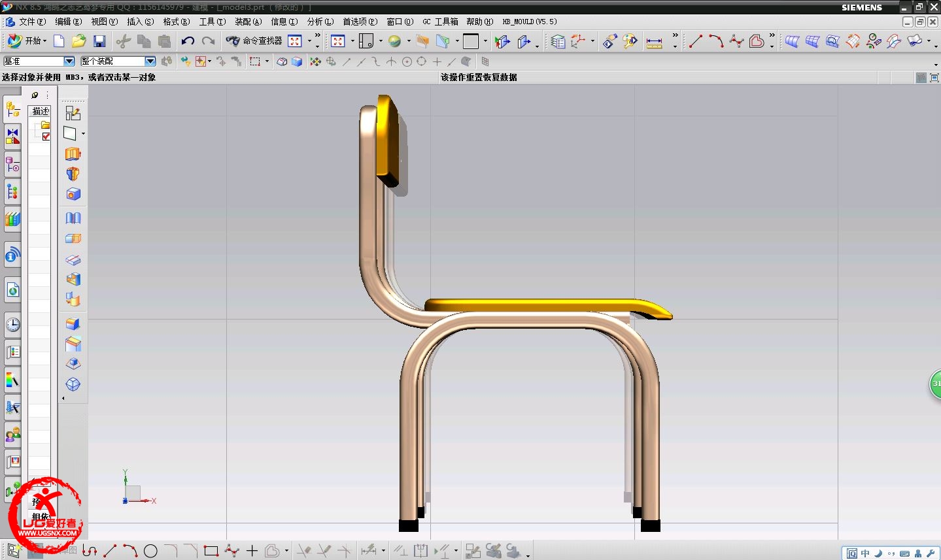Toggle the fullscreen icon in the status line

934,78
